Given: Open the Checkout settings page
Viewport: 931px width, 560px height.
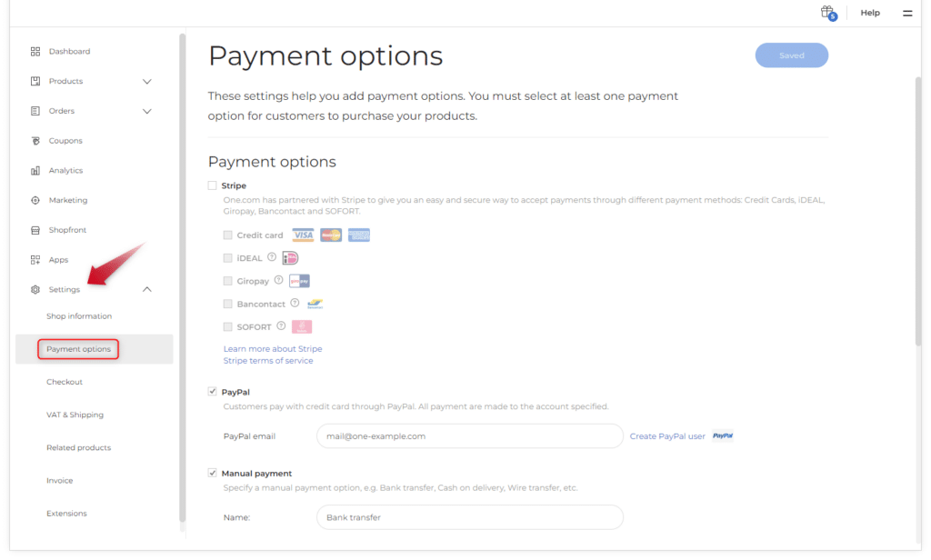Looking at the screenshot, I should click(65, 382).
